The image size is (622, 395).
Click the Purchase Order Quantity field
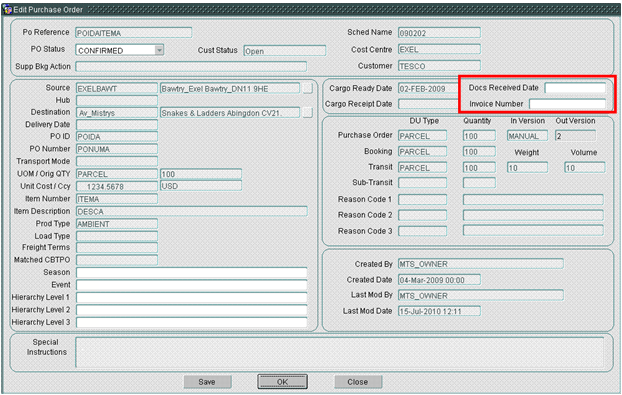pos(479,136)
